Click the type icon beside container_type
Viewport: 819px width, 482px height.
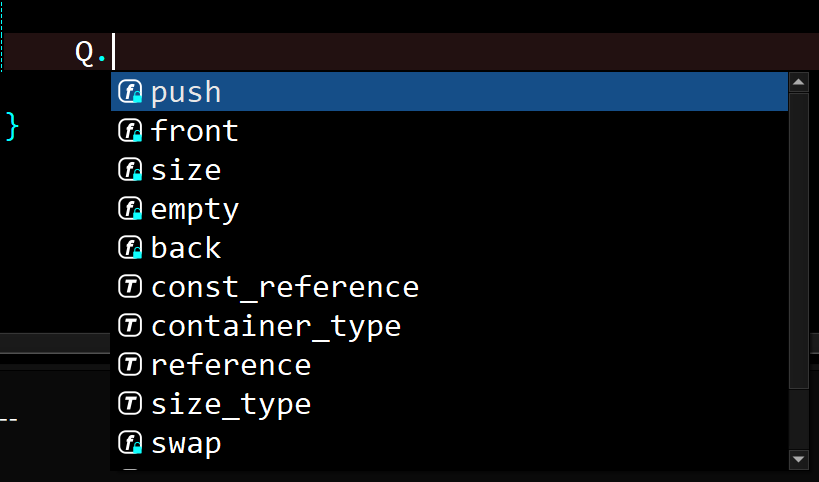(130, 326)
